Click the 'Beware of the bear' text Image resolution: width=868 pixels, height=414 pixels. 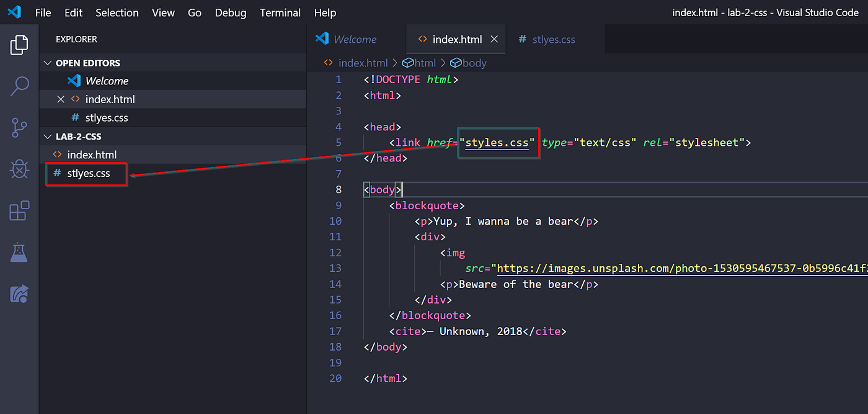coord(516,284)
